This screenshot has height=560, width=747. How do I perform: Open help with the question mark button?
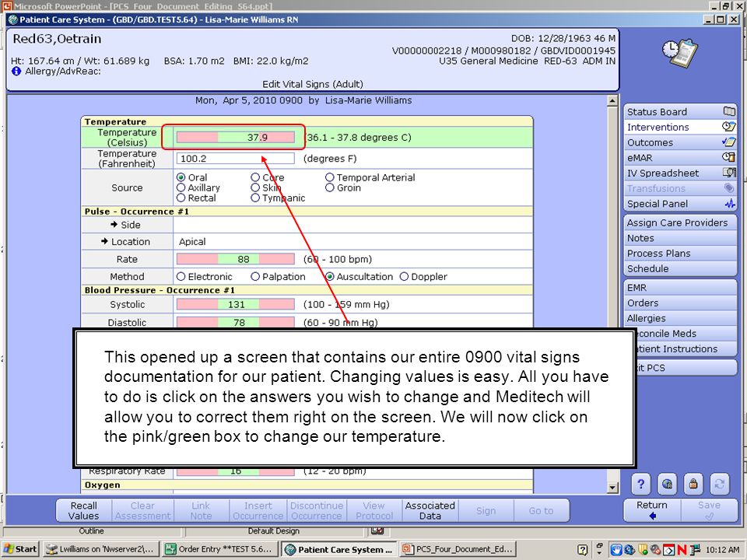click(640, 484)
